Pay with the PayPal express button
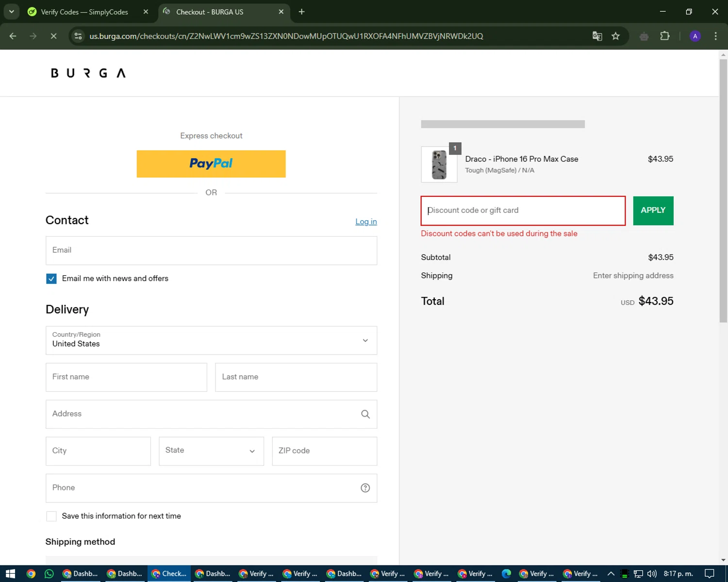This screenshot has width=728, height=582. pos(211,164)
